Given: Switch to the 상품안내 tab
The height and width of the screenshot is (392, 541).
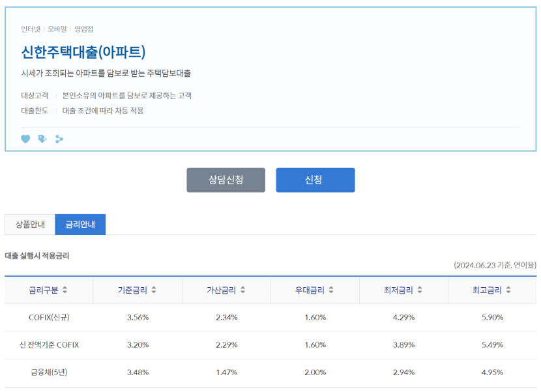Looking at the screenshot, I should 30,225.
